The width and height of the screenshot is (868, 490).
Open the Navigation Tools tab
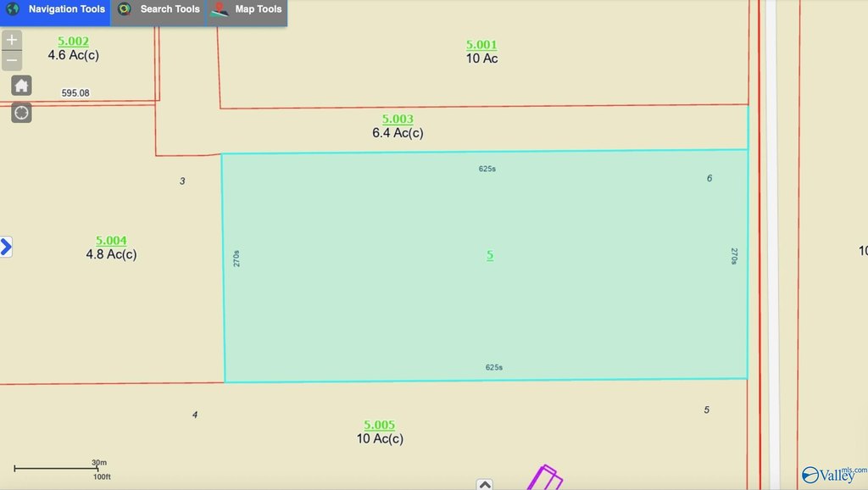point(66,9)
